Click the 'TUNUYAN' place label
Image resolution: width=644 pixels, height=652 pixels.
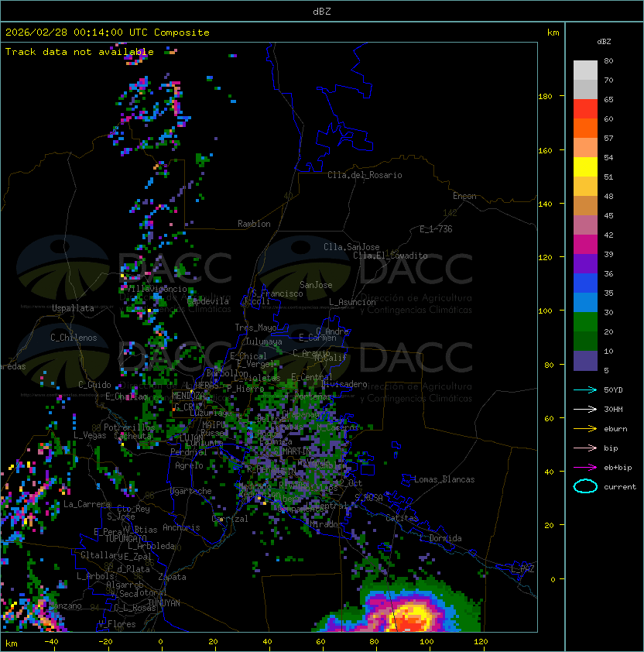click(164, 603)
